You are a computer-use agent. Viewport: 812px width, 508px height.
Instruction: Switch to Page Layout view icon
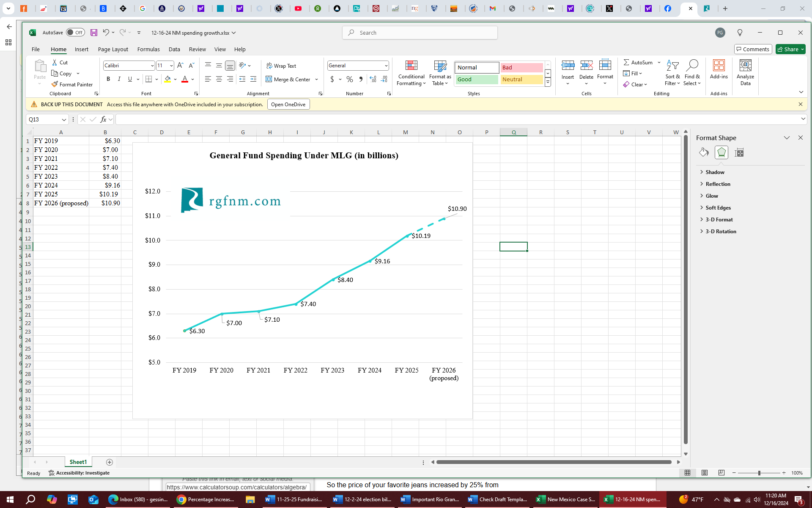pyautogui.click(x=705, y=473)
